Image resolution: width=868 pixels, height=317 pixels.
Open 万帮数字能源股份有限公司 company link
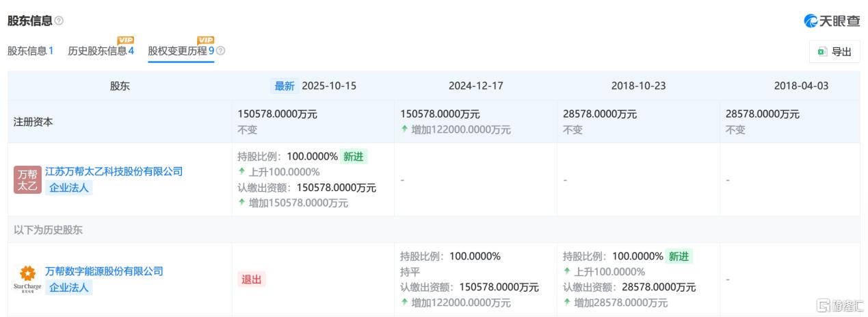[x=104, y=271]
